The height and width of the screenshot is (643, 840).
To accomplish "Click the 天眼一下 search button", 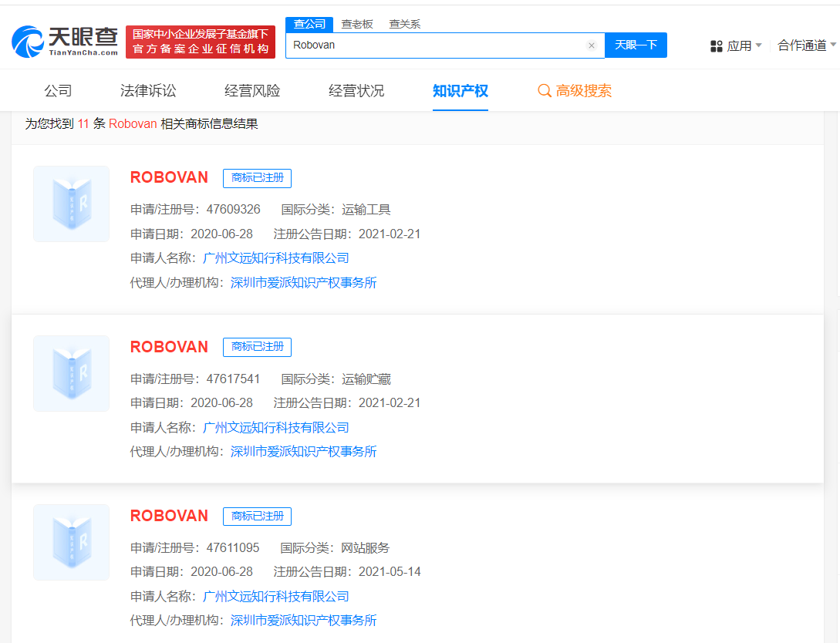I will [636, 45].
